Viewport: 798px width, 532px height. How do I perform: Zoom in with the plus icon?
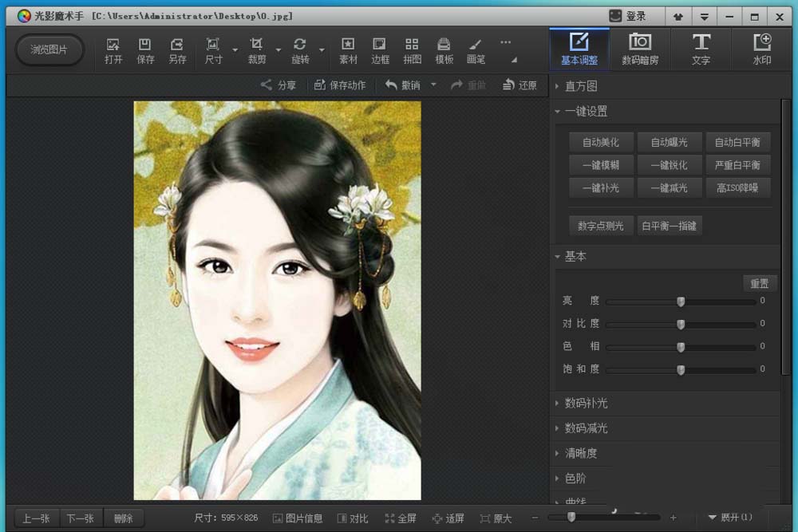pyautogui.click(x=674, y=518)
